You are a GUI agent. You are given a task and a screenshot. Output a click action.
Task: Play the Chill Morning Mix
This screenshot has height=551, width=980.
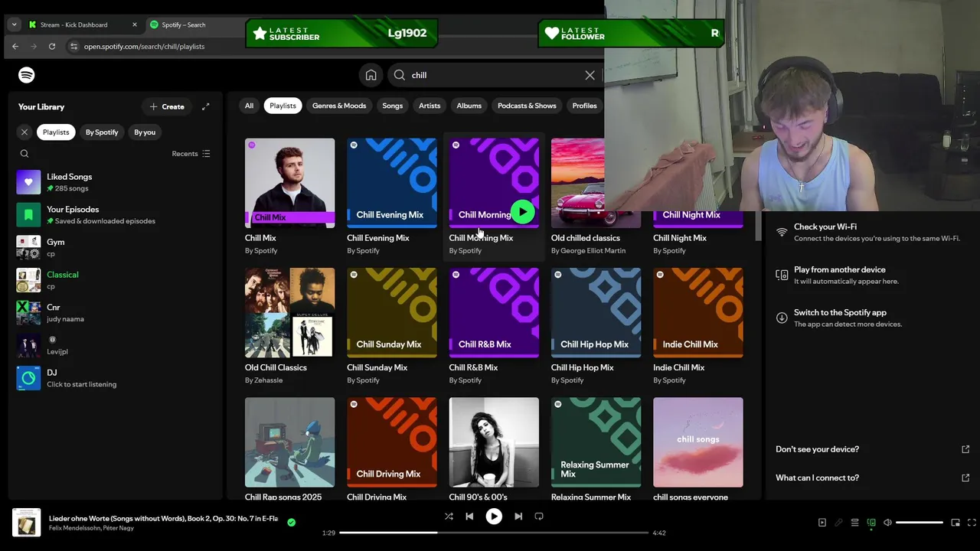(523, 212)
